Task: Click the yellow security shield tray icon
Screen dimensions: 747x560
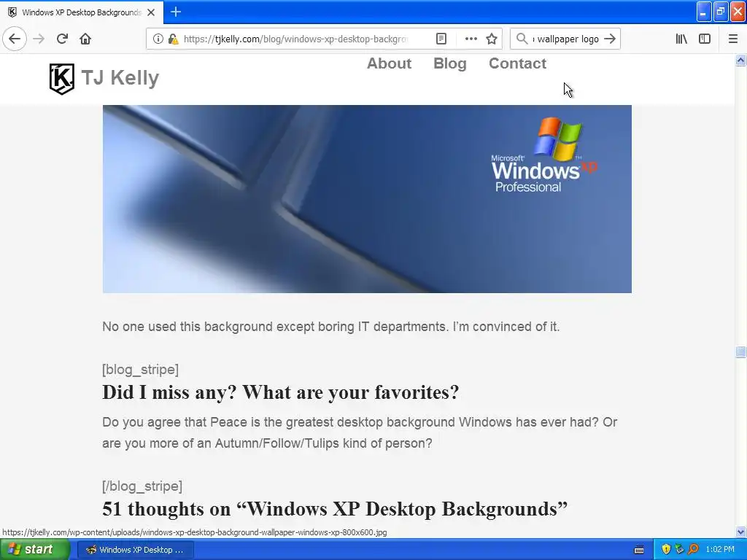Action: (x=666, y=550)
